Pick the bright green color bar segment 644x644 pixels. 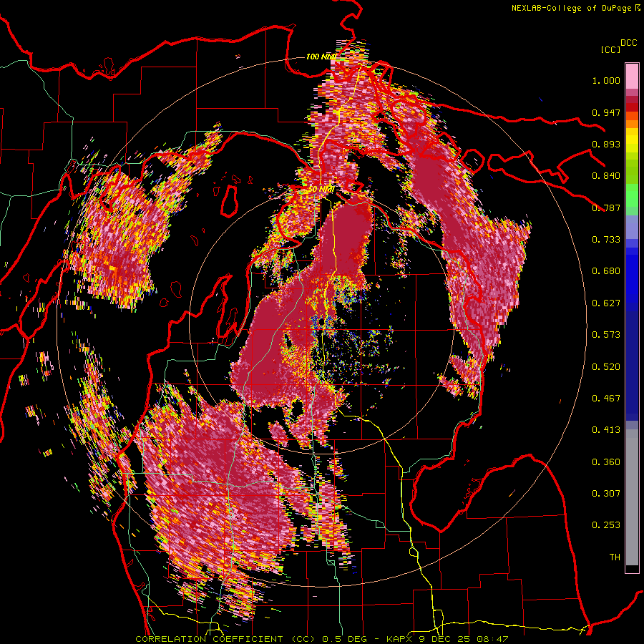(632, 195)
